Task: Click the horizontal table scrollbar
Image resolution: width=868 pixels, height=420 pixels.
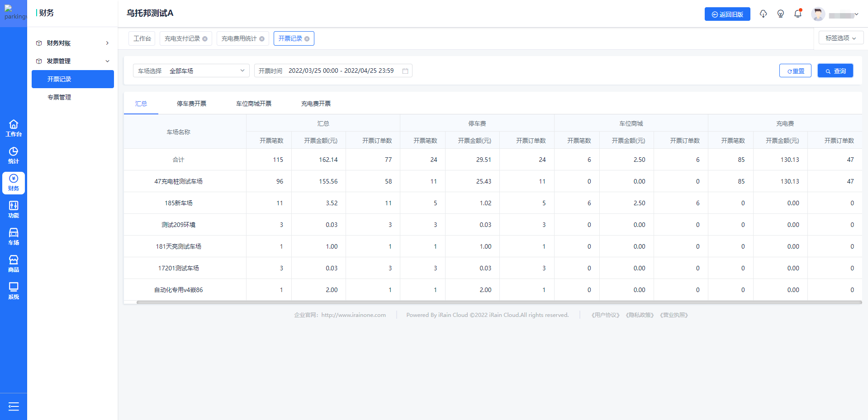Action: click(x=498, y=302)
